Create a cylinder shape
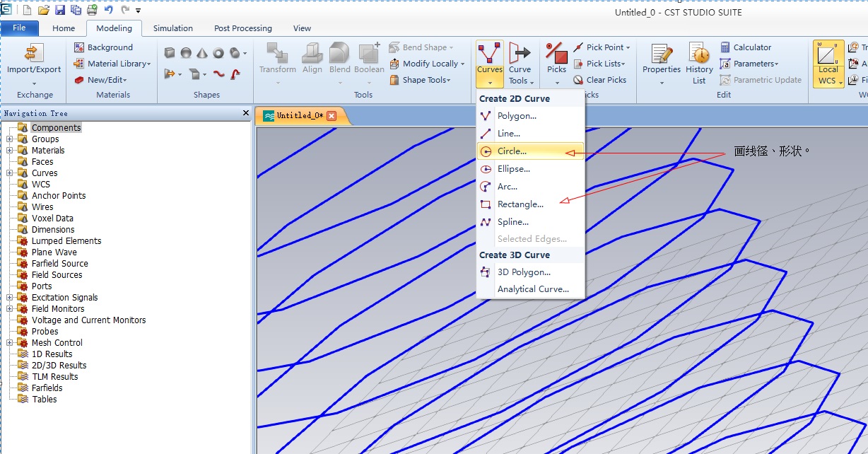The image size is (868, 454). (x=235, y=53)
